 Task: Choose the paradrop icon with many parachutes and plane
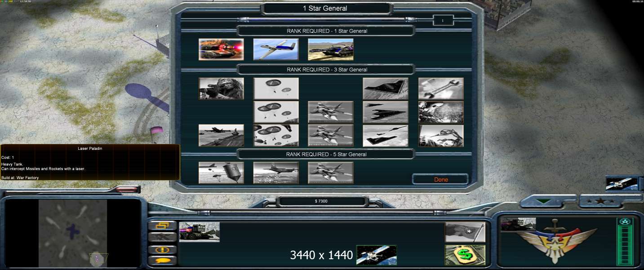(x=276, y=135)
